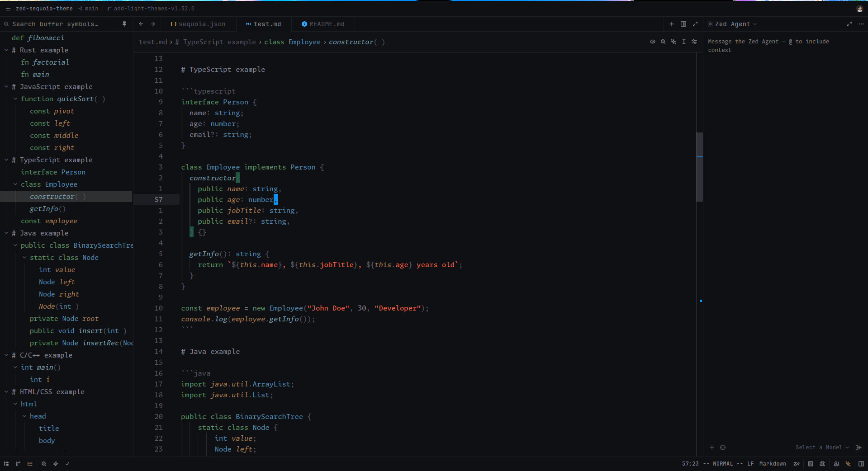Viewport: 868px width, 471px height.
Task: Open diagnostics checkmark in status bar
Action: [x=67, y=464]
